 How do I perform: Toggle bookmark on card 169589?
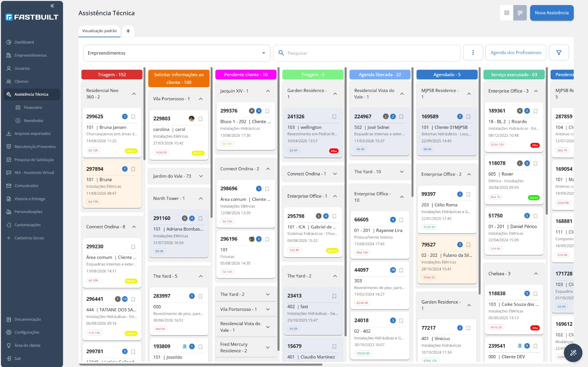(x=468, y=117)
